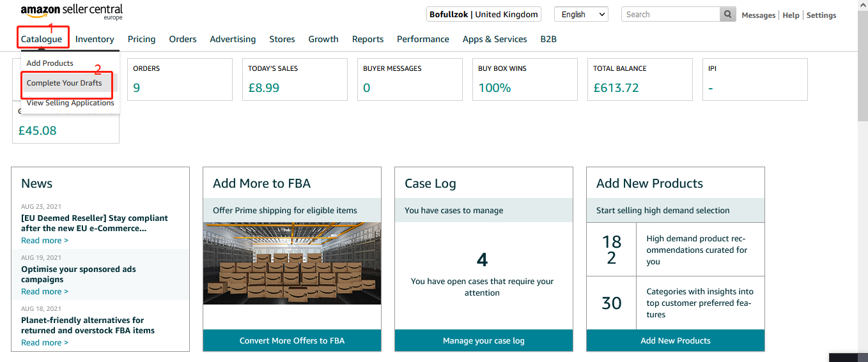The image size is (868, 362).
Task: Click the FBA warehouse boxes image
Action: point(292,263)
